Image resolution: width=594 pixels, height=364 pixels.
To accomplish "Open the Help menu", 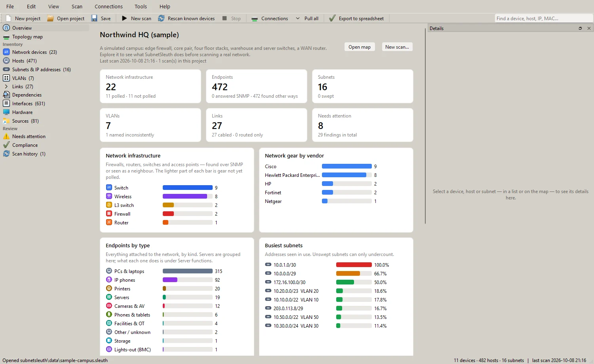I will click(165, 6).
